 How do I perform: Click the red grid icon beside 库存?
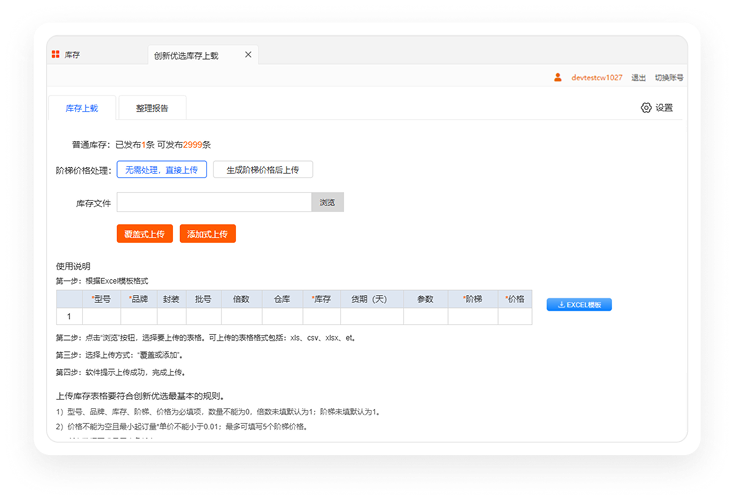[55, 54]
